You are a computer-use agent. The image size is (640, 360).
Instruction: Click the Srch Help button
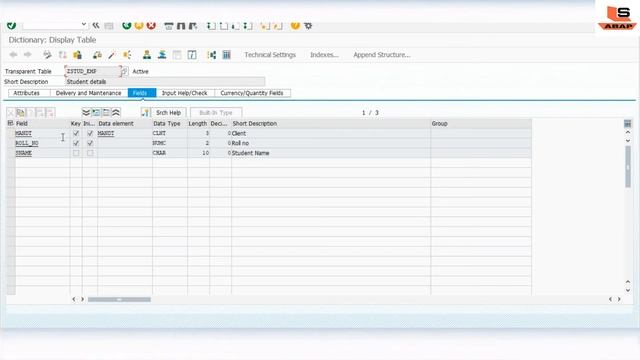coord(169,113)
